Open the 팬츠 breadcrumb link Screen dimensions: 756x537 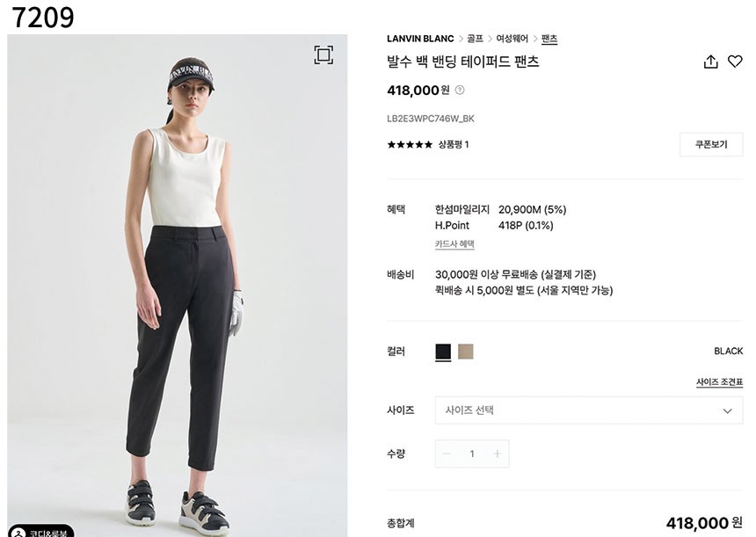(x=549, y=39)
